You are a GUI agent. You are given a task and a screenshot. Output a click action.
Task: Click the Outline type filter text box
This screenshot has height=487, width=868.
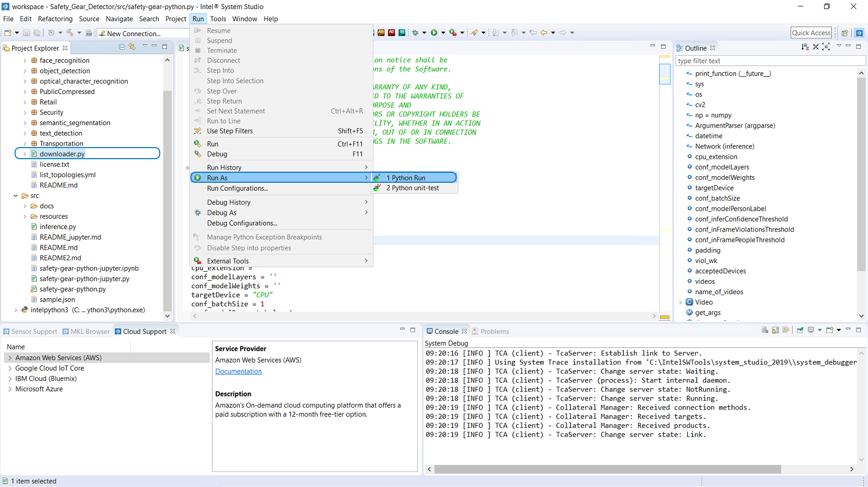pos(771,61)
